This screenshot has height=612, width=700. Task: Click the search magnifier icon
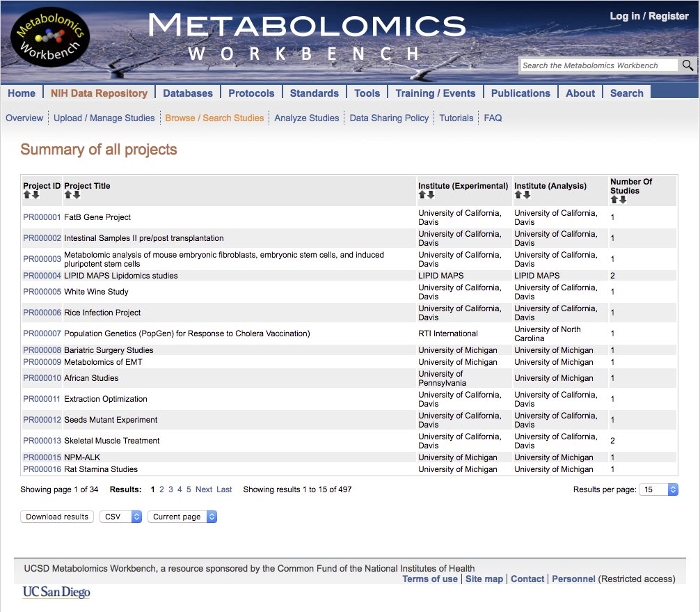pos(687,65)
